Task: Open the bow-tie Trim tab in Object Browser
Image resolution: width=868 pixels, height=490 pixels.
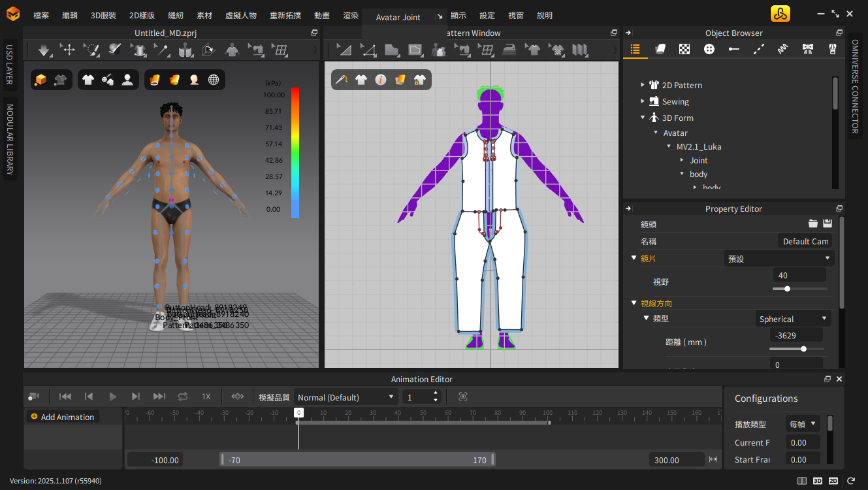Action: 808,49
